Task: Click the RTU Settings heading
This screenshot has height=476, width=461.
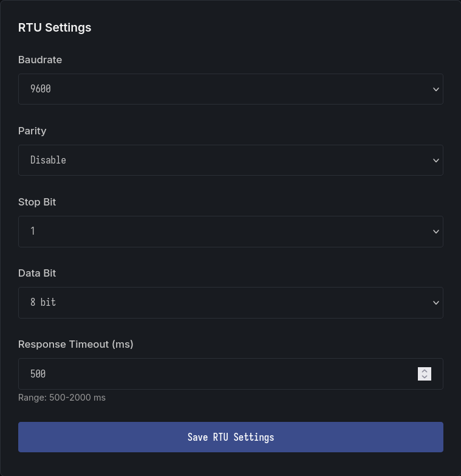Action: click(x=55, y=27)
